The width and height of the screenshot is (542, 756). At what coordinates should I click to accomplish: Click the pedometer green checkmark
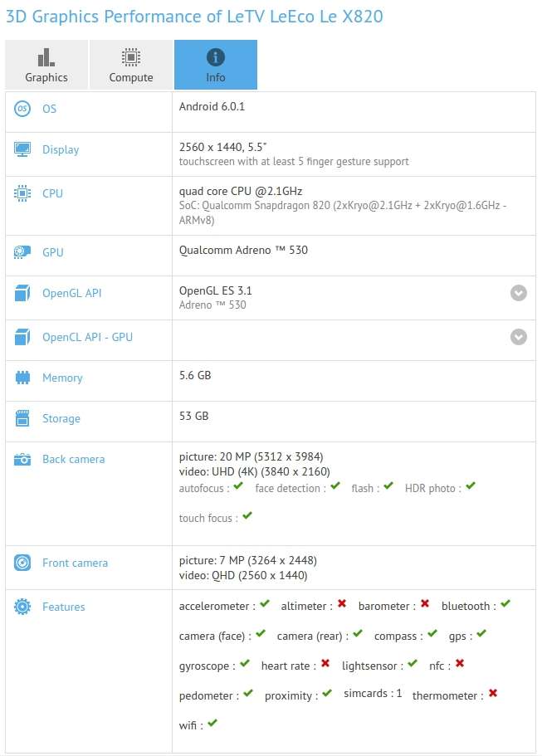tap(248, 693)
